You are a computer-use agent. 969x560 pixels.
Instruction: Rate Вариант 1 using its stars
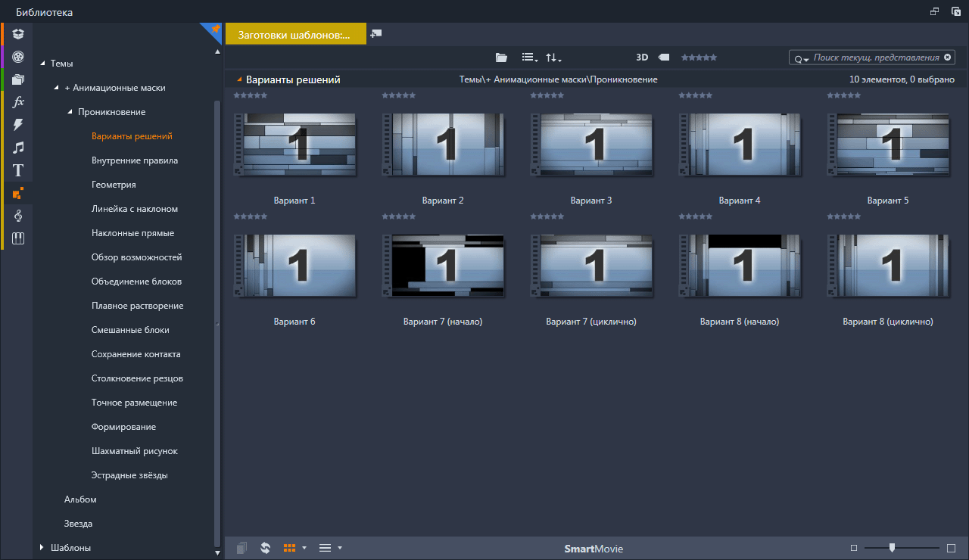click(x=251, y=96)
